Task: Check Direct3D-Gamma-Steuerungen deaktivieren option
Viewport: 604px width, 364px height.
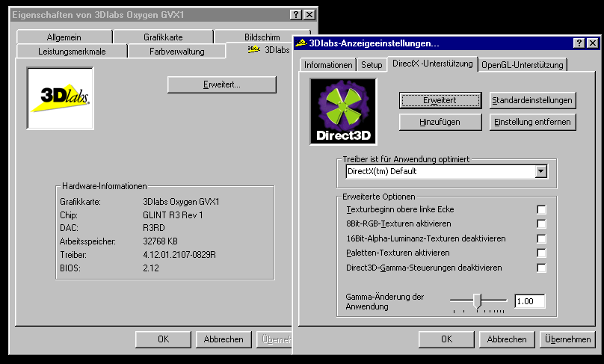Action: tap(541, 268)
